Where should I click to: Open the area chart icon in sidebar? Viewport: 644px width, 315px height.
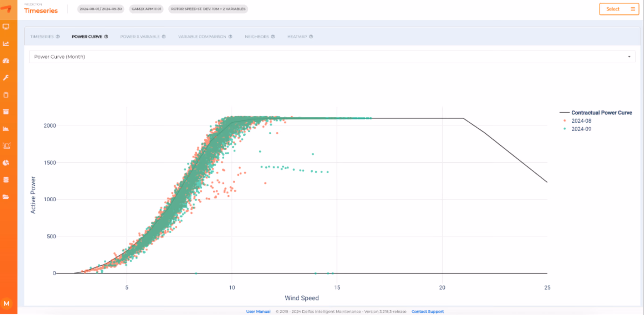click(x=6, y=129)
